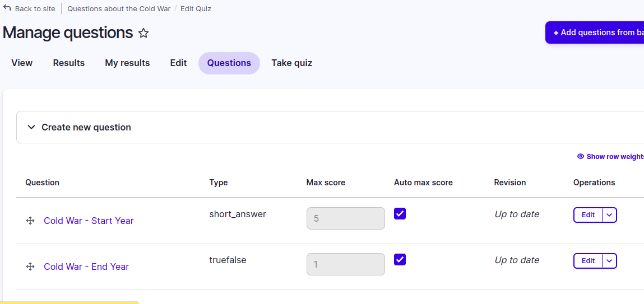The height and width of the screenshot is (304, 644).
Task: Click the Revision column header
Action: pos(509,182)
